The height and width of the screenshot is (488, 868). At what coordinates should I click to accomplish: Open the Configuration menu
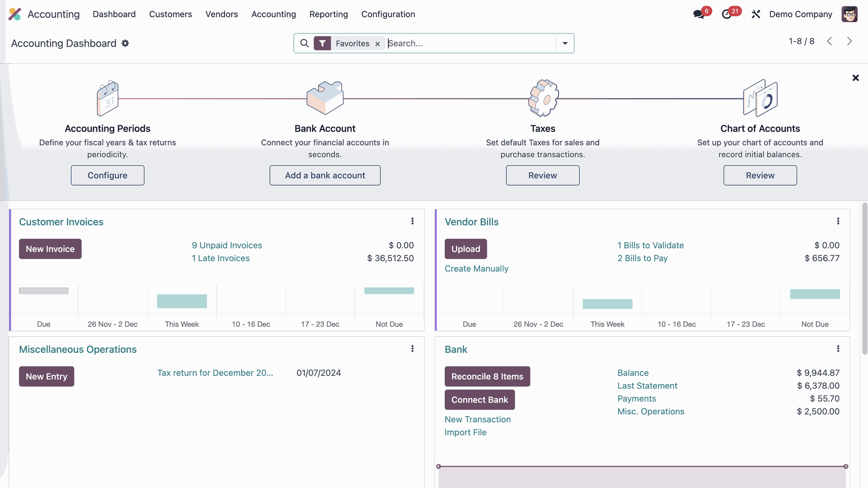tap(388, 14)
